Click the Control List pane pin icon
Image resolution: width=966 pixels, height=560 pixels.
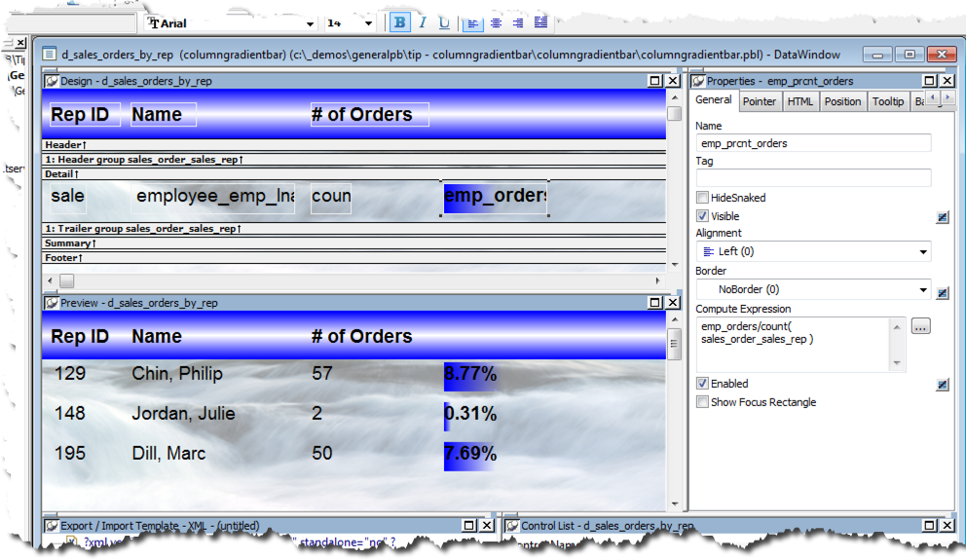pos(512,526)
